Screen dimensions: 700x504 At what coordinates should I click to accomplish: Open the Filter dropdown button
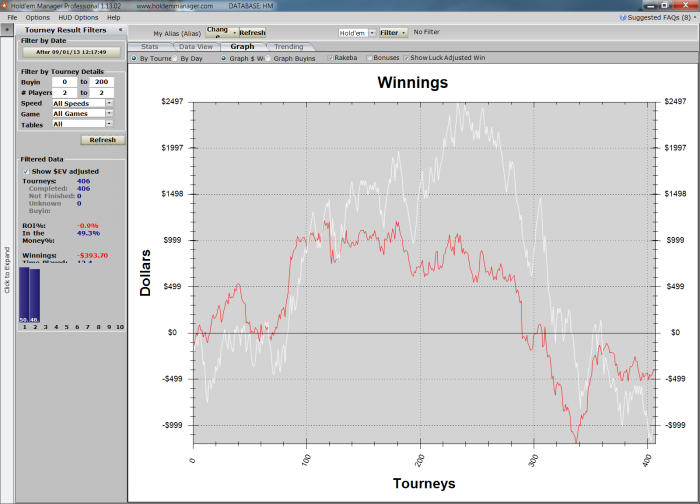tap(393, 33)
